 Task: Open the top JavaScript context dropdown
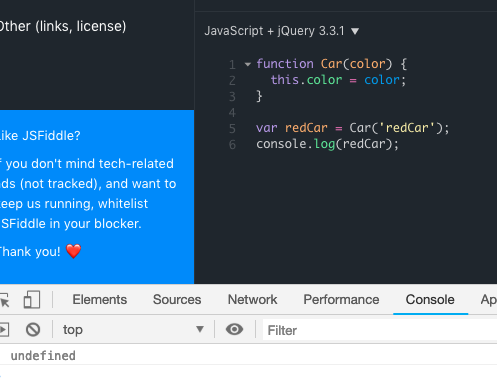point(133,330)
